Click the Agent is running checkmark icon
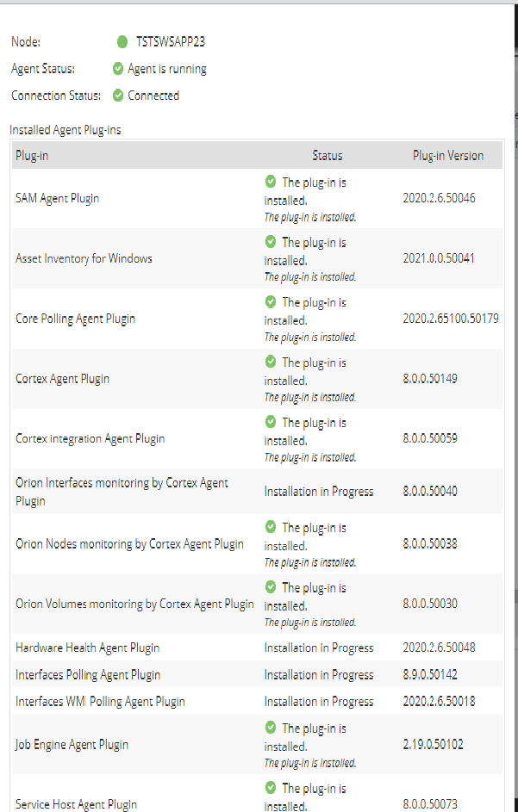Screen dimensions: 518x812 click(x=118, y=69)
